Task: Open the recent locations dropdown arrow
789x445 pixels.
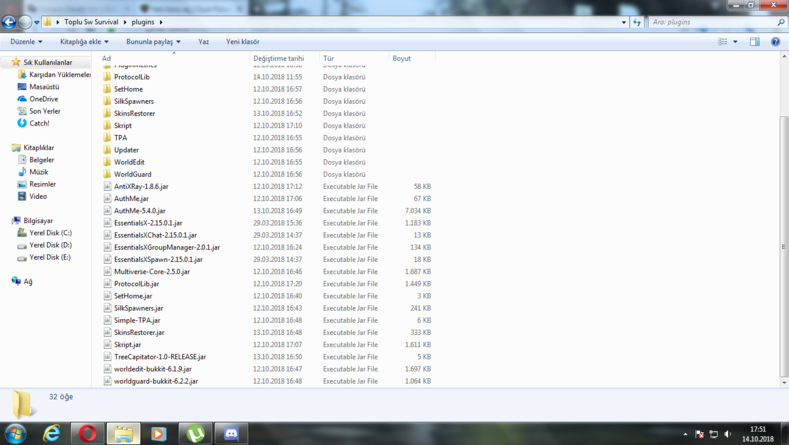Action: click(36, 22)
